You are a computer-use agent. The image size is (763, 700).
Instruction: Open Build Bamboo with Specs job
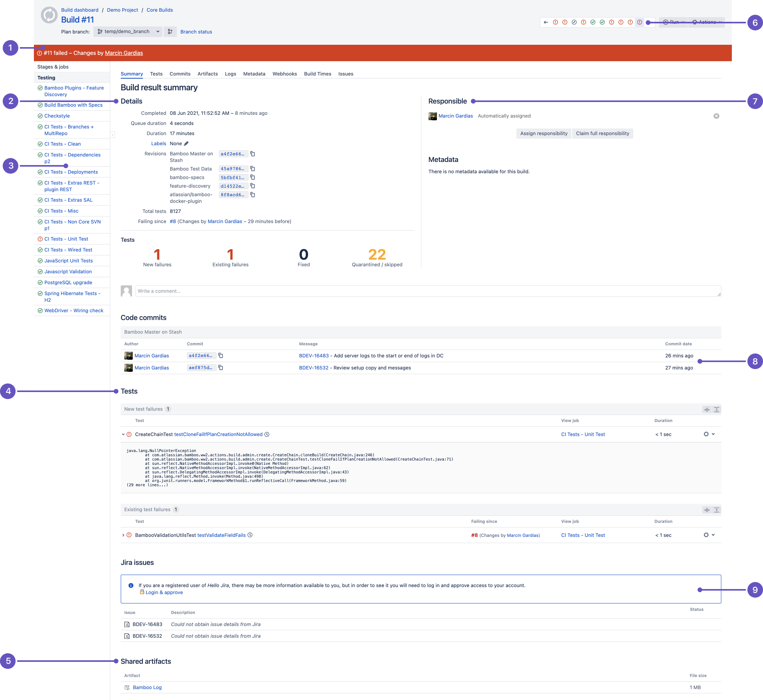(x=73, y=105)
